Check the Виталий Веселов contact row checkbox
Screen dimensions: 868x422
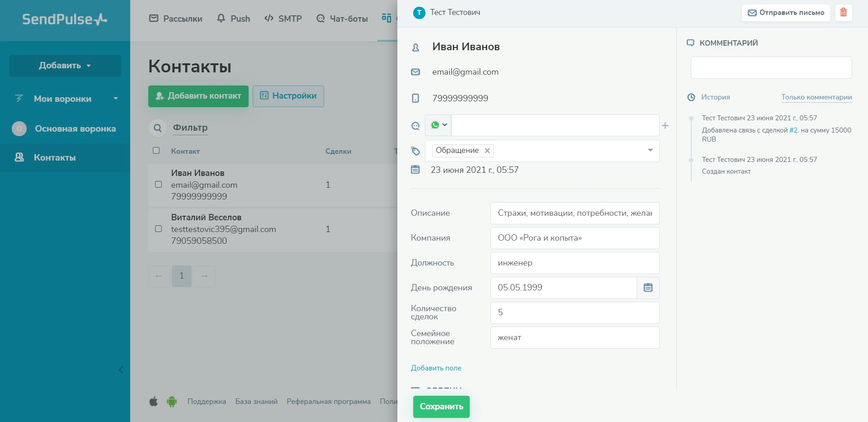tap(158, 229)
